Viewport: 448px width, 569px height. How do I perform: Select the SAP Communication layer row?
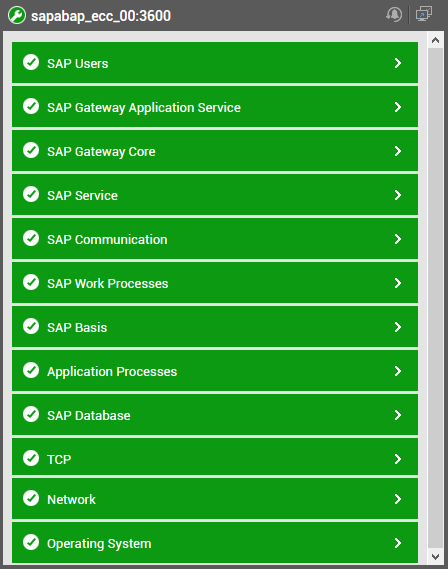(x=215, y=239)
